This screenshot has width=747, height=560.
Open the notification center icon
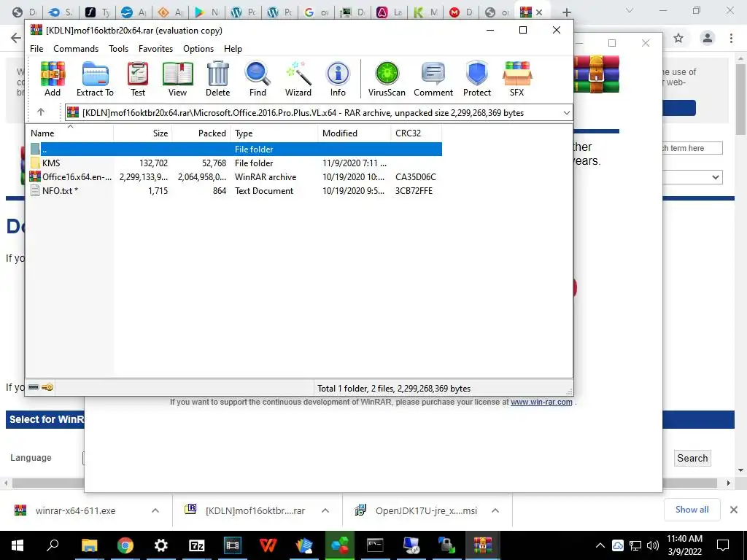coord(723,545)
